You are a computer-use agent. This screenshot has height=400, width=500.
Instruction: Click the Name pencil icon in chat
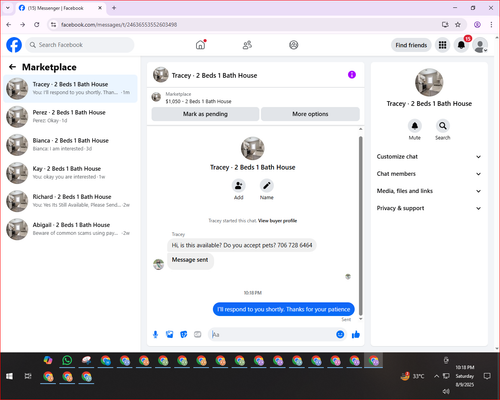coord(267,186)
